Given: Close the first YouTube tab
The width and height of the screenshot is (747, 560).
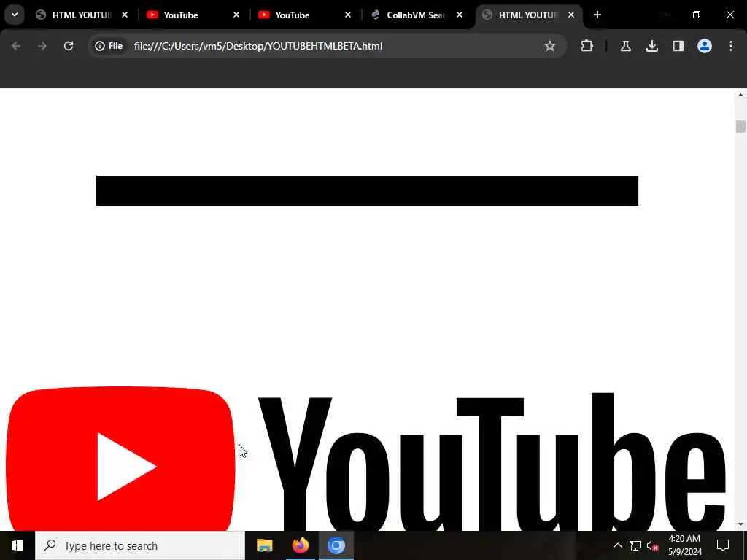Looking at the screenshot, I should pyautogui.click(x=236, y=15).
